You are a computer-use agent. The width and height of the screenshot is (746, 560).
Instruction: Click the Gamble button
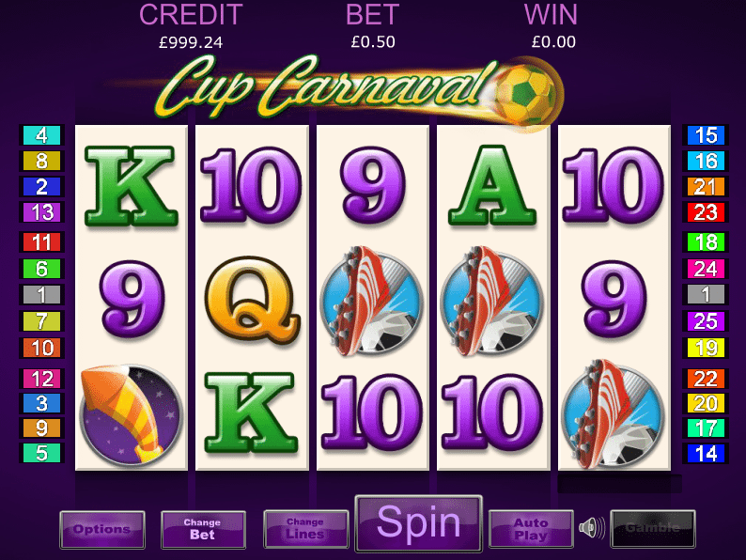[x=653, y=529]
